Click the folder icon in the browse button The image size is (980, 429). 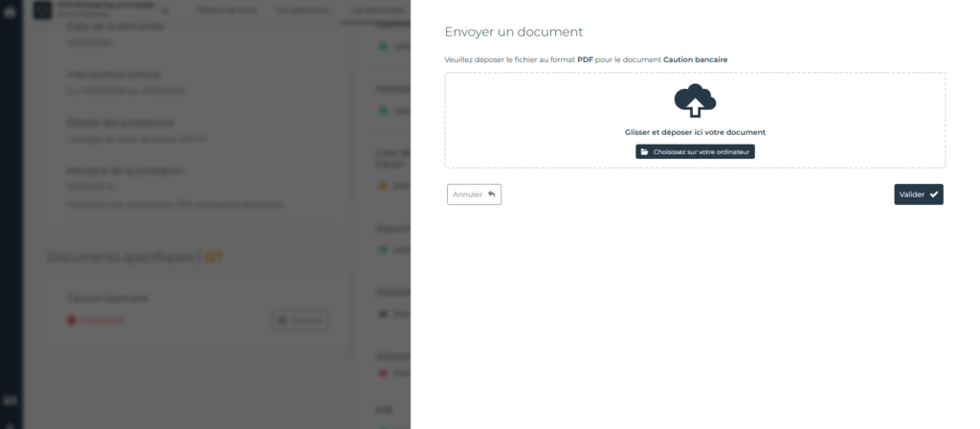click(x=645, y=152)
